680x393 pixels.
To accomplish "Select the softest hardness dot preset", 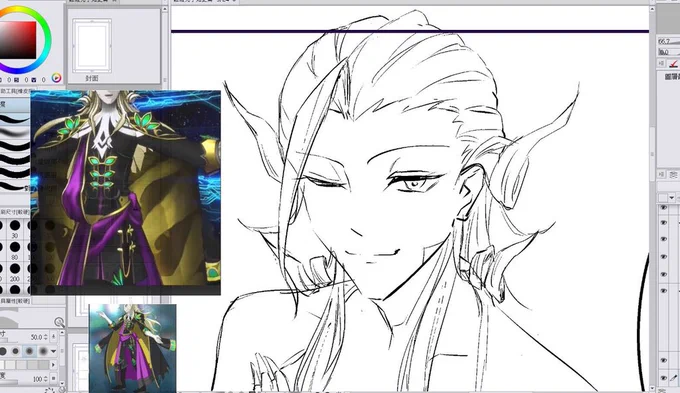I will [x=42, y=351].
